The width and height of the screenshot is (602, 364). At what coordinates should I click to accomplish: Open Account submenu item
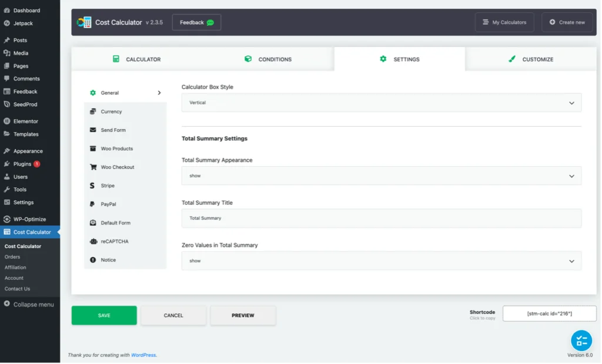14,278
